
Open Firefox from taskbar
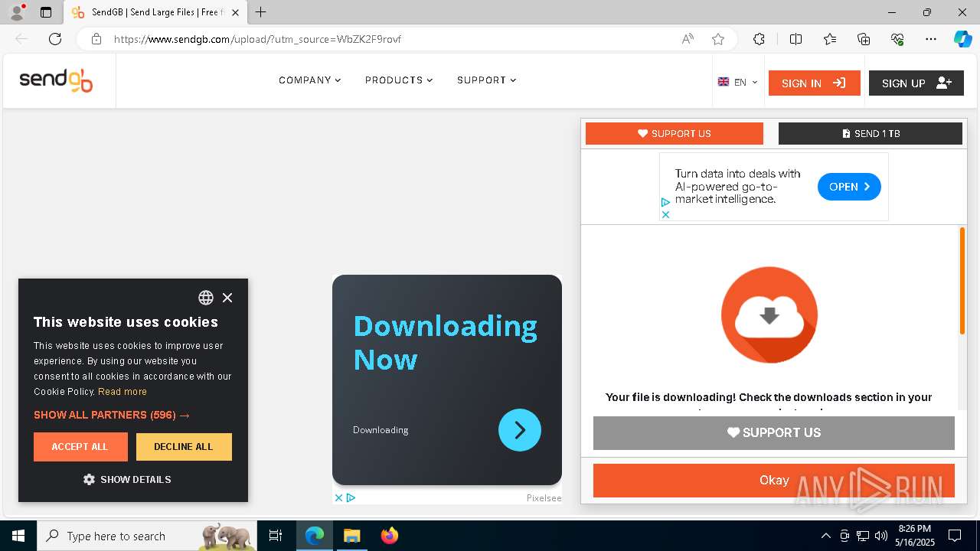[389, 536]
